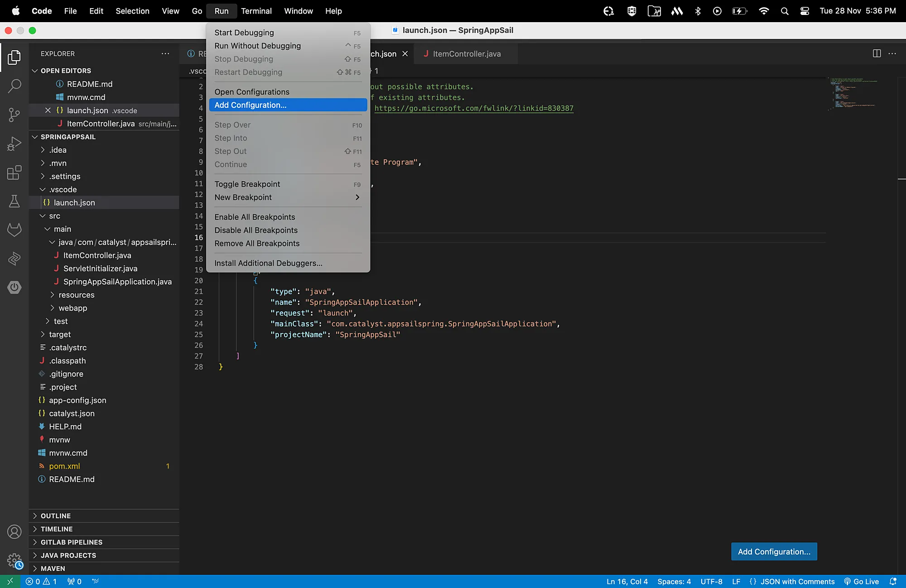Open the Run and Debug view icon
The width and height of the screenshot is (906, 588).
[14, 144]
